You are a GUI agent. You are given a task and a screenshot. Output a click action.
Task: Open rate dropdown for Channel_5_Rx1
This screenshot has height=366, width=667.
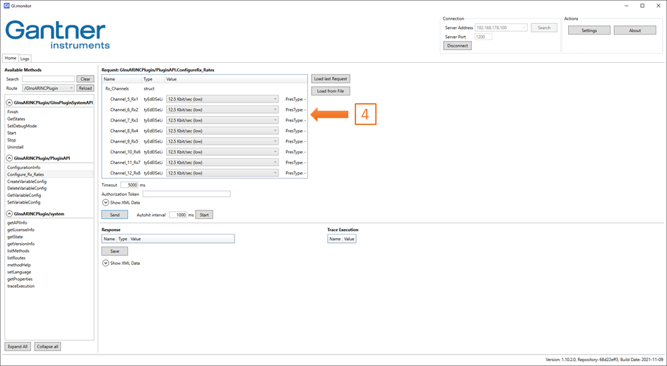point(222,99)
